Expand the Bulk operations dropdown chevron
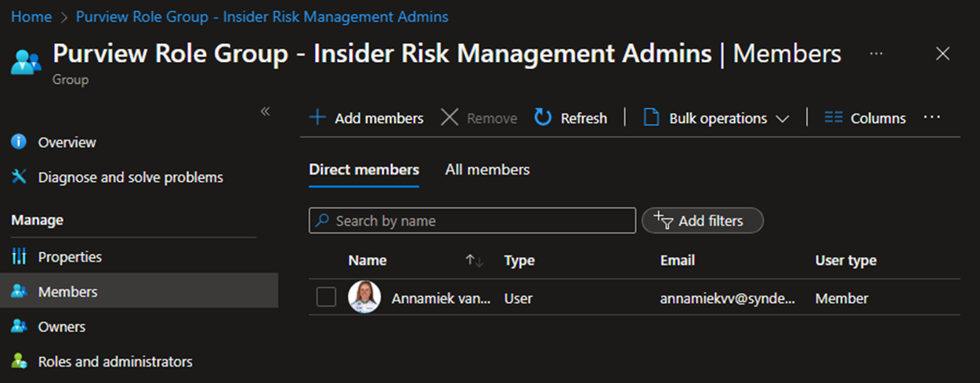Viewport: 980px width, 383px height. (x=782, y=119)
